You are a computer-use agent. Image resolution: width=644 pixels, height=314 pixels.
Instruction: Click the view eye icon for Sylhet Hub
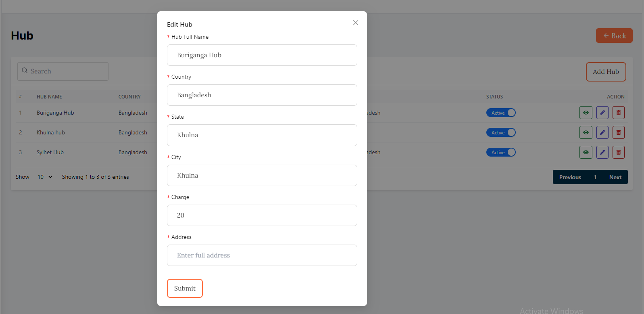[586, 152]
